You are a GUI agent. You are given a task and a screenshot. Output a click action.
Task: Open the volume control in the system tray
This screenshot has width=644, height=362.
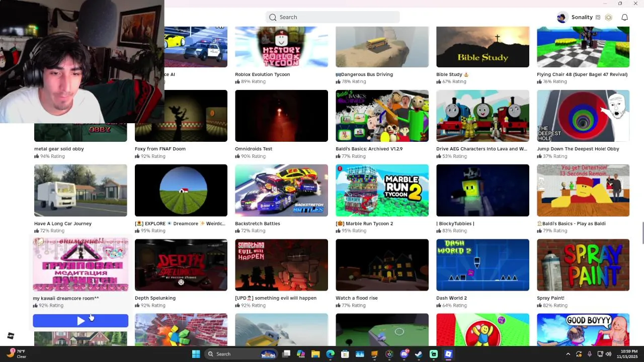pyautogui.click(x=608, y=354)
